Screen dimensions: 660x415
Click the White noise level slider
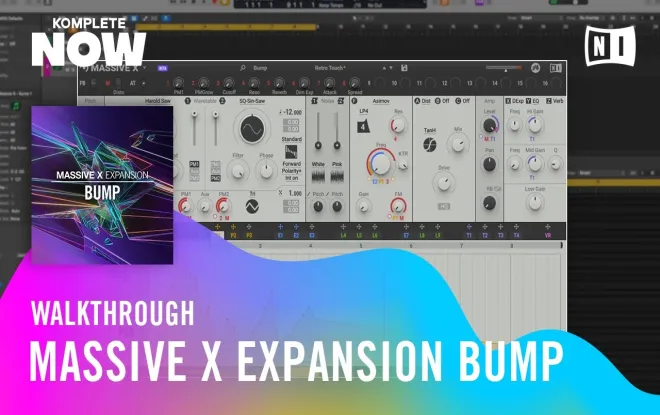[318, 131]
